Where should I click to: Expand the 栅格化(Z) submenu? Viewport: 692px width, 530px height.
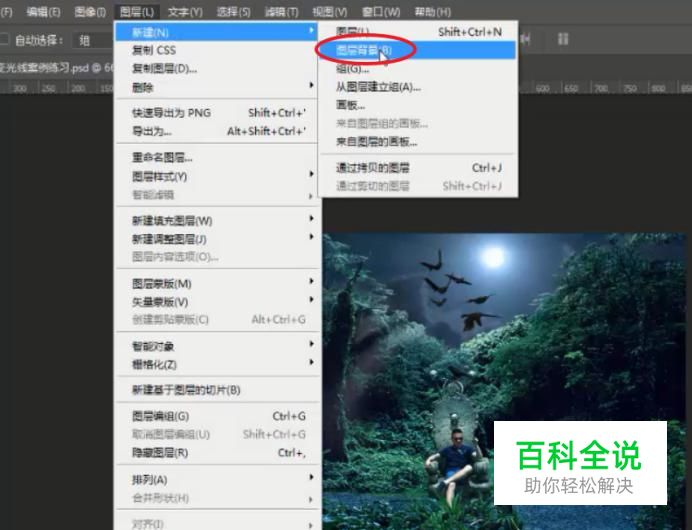216,365
